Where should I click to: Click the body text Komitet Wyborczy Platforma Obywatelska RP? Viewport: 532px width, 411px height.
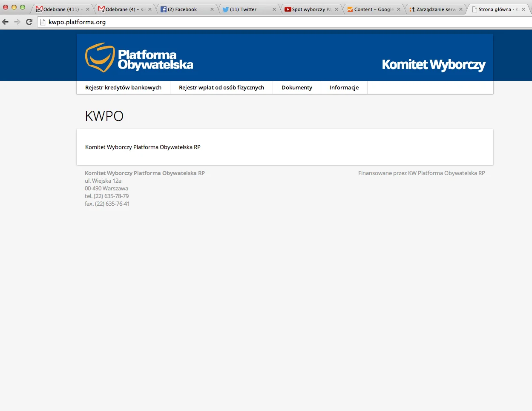(x=143, y=147)
